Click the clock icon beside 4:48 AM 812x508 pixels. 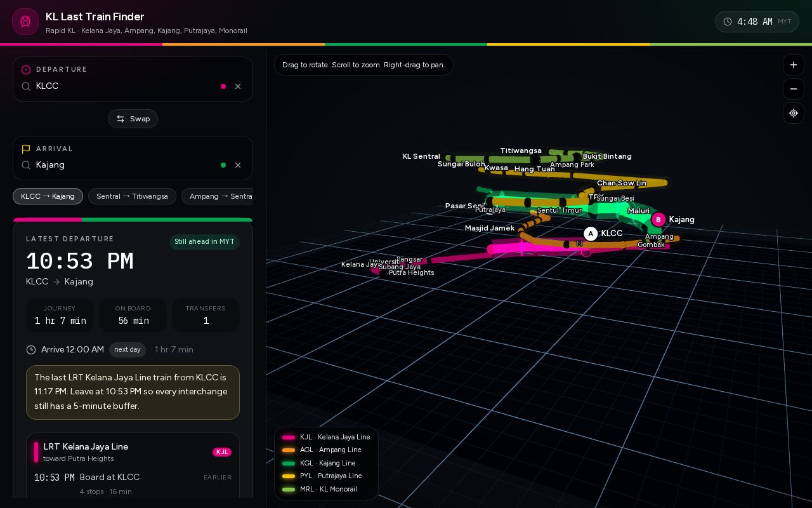pos(728,22)
